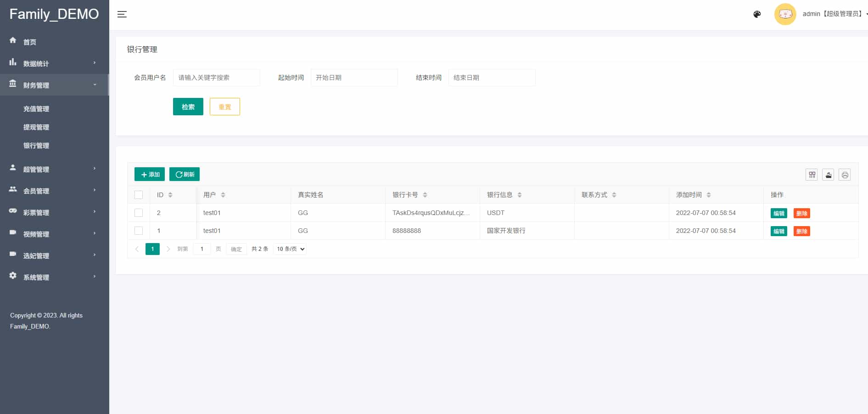Expand the 数据统计 menu chevron
Screen dimensions: 868x414
95,62
